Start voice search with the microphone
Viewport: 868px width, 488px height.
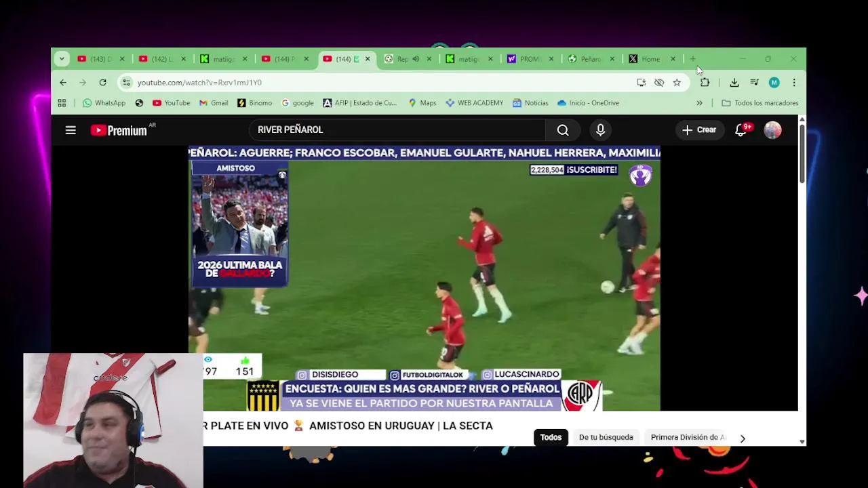point(600,130)
